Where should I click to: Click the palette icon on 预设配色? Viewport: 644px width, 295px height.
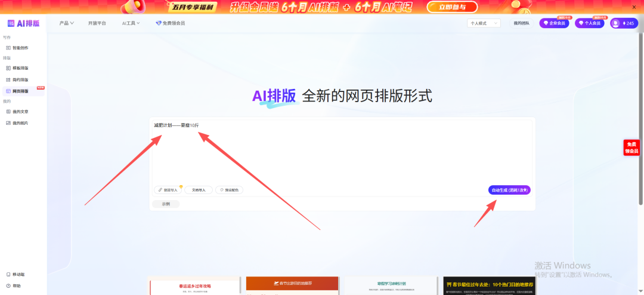click(222, 190)
